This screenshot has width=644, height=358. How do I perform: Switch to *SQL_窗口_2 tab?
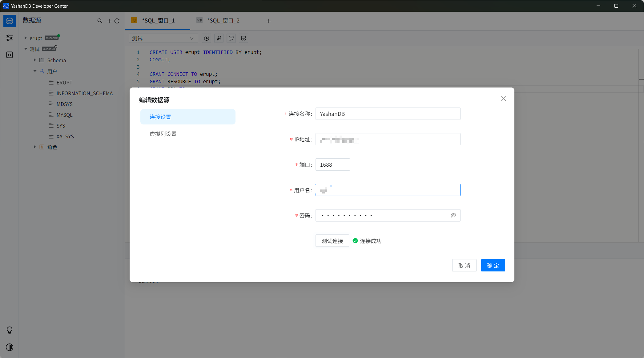coord(223,21)
